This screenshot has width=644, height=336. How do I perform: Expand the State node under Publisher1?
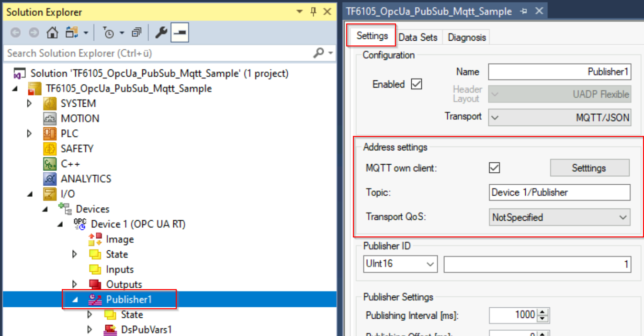point(90,314)
